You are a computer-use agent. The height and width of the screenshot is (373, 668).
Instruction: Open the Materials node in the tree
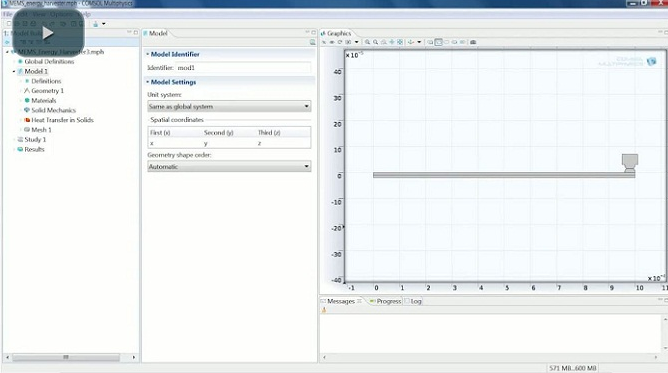(x=43, y=100)
